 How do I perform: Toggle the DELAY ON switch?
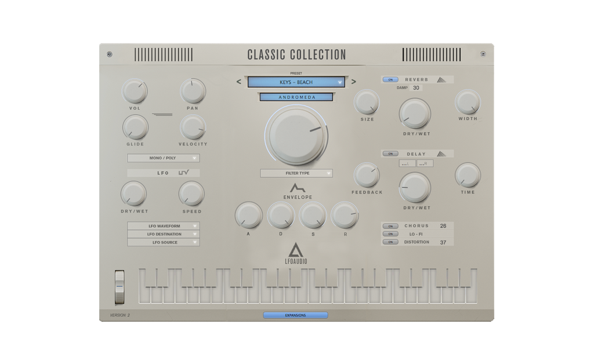click(x=390, y=154)
